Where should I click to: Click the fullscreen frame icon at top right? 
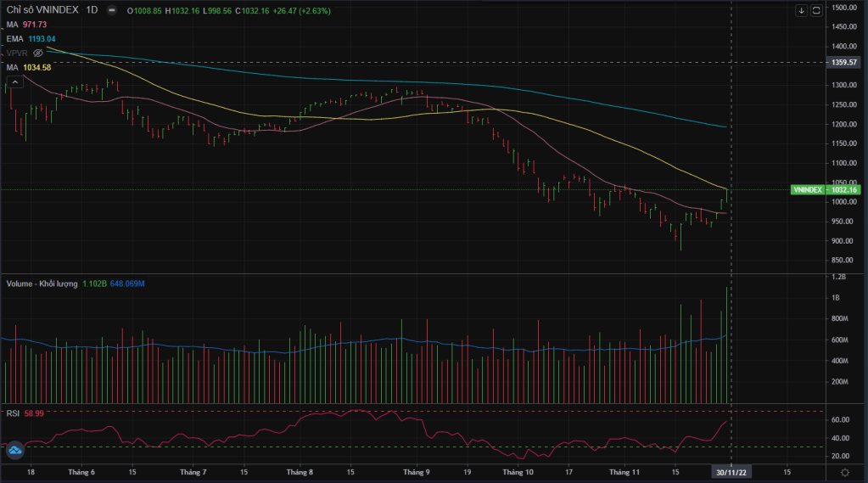[x=816, y=11]
